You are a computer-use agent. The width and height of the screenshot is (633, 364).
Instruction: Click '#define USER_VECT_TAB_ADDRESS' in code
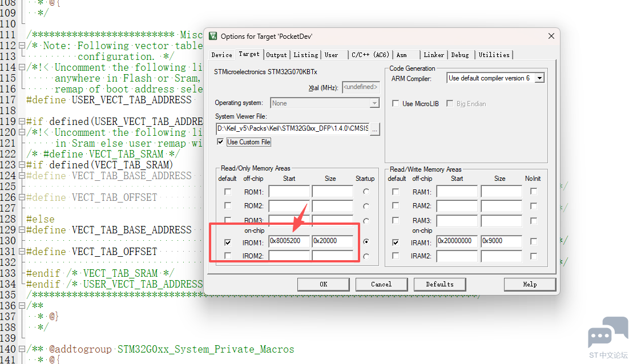pos(109,100)
